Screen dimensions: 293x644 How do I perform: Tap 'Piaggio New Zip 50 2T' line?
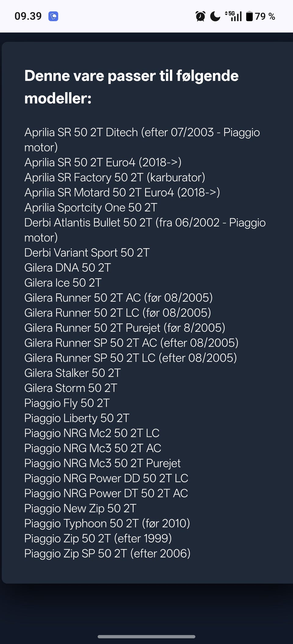[80, 509]
